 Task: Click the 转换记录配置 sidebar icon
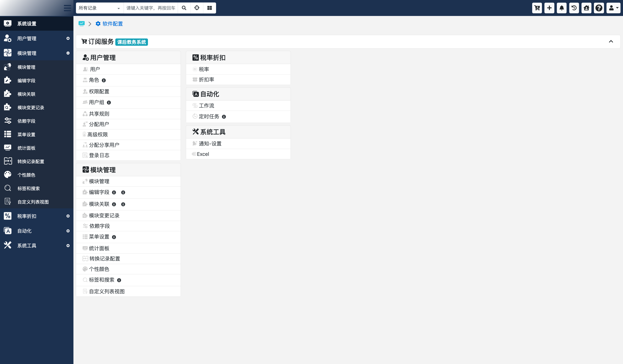(8, 161)
